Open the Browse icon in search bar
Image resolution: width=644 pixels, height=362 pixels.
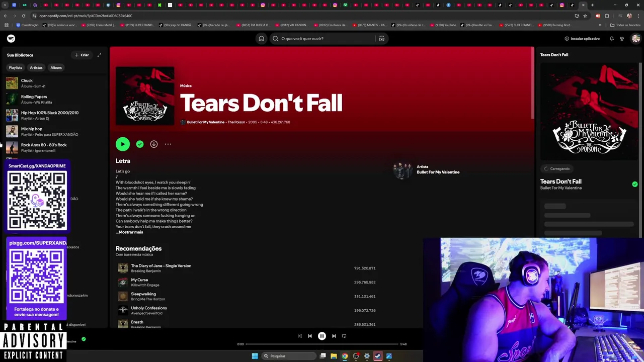click(x=381, y=39)
